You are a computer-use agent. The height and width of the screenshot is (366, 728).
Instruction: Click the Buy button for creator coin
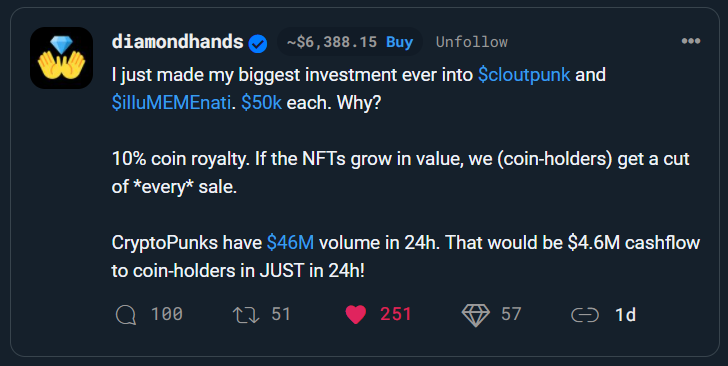pyautogui.click(x=399, y=42)
